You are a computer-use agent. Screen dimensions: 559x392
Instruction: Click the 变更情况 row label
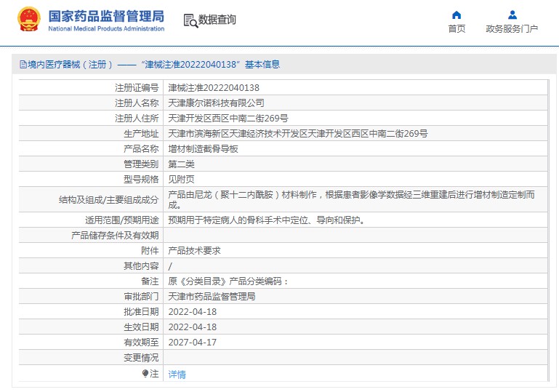[x=141, y=358]
